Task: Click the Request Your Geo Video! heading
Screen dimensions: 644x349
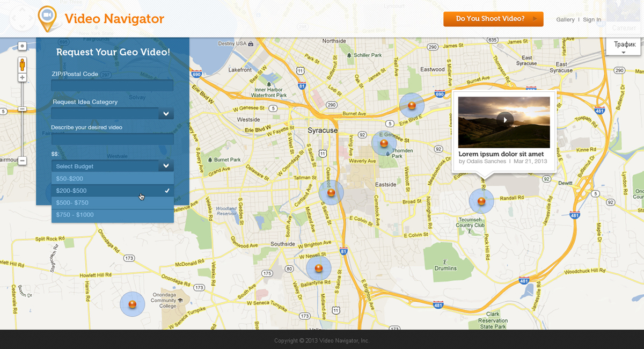Action: click(113, 52)
